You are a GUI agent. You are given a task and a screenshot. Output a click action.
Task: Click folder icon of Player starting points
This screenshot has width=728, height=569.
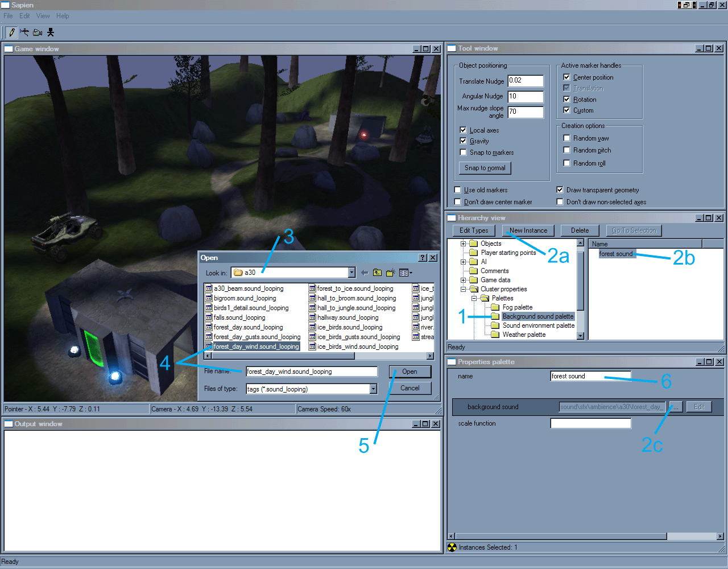(473, 253)
